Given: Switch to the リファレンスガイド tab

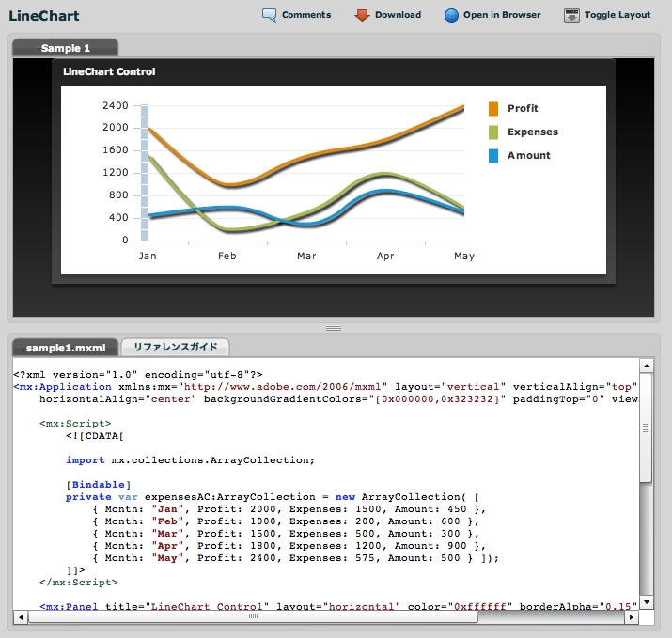Looking at the screenshot, I should [176, 348].
